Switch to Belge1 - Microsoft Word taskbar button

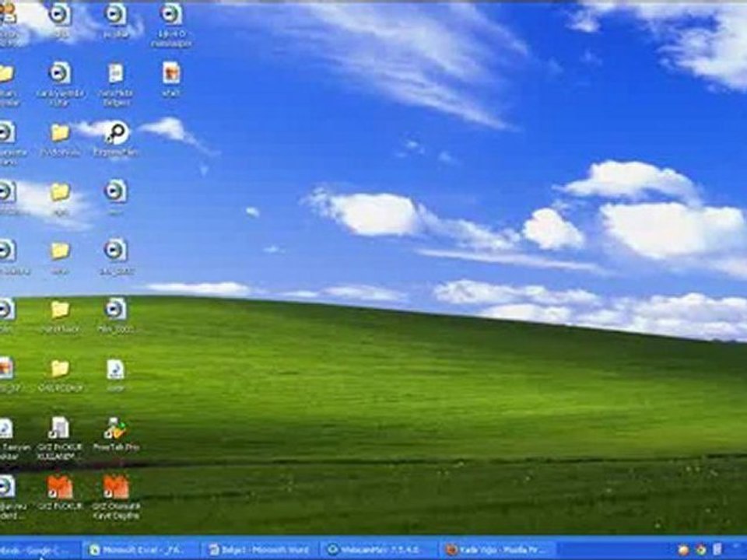[260, 550]
